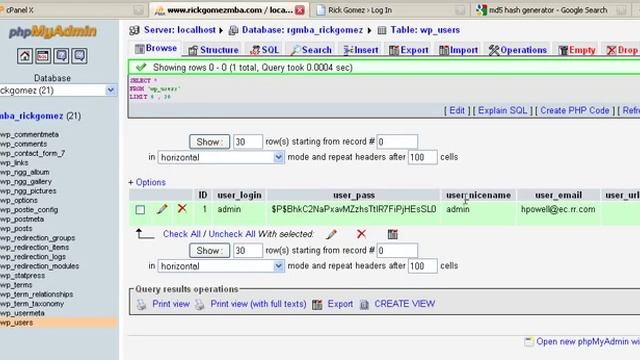Image resolution: width=640 pixels, height=360 pixels.
Task: Click the CREATE VIEW icon
Action: tap(364, 304)
